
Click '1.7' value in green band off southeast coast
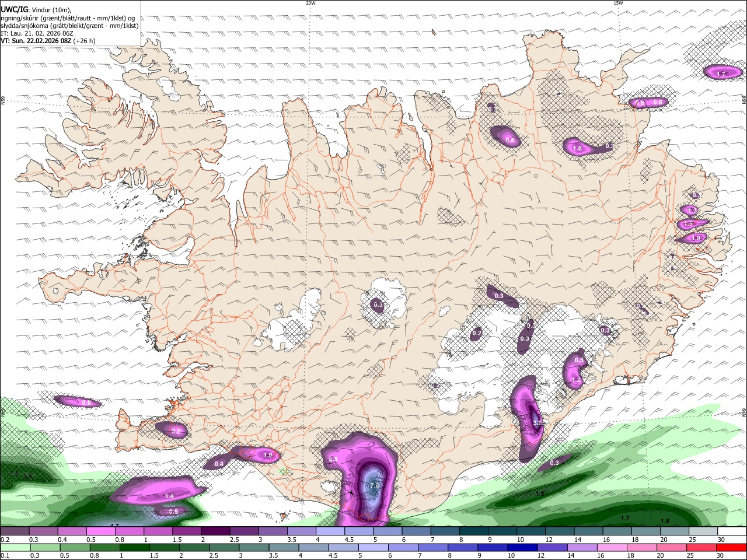[625, 518]
